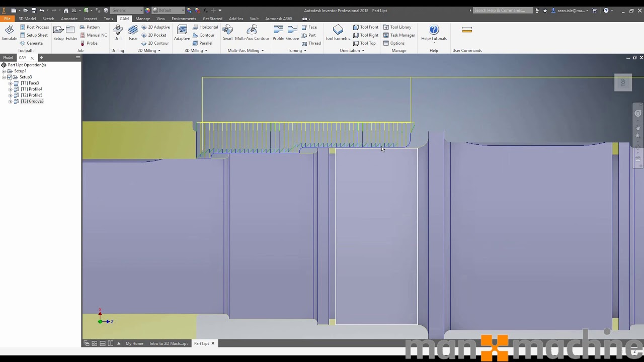Select the Horizontal 3D milling strategy
This screenshot has height=362, width=644.
pyautogui.click(x=205, y=27)
